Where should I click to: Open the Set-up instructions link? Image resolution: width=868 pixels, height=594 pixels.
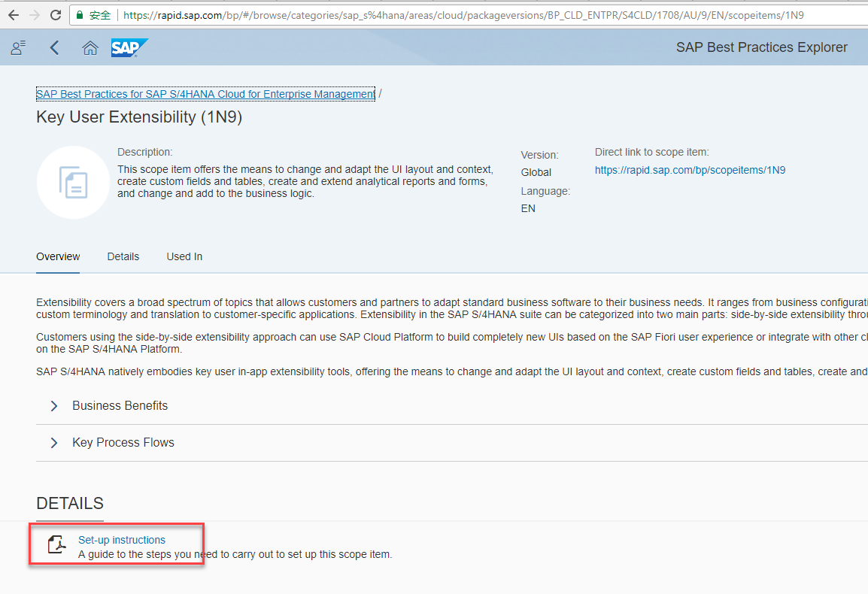(122, 540)
